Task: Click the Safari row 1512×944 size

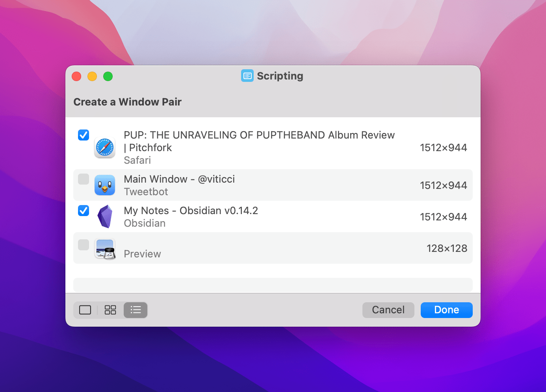Action: (444, 148)
